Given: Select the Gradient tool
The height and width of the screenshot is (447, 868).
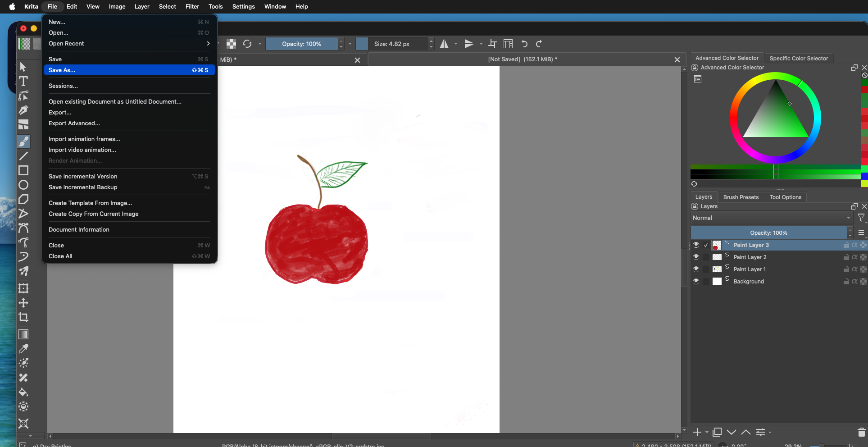Looking at the screenshot, I should pos(23,334).
